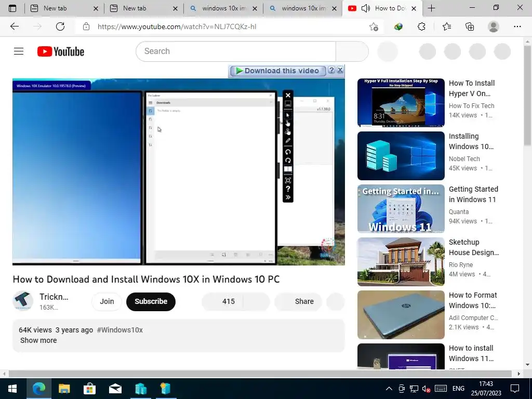This screenshot has height=399, width=532.
Task: Open File Explorer from the taskbar
Action: coord(64,389)
